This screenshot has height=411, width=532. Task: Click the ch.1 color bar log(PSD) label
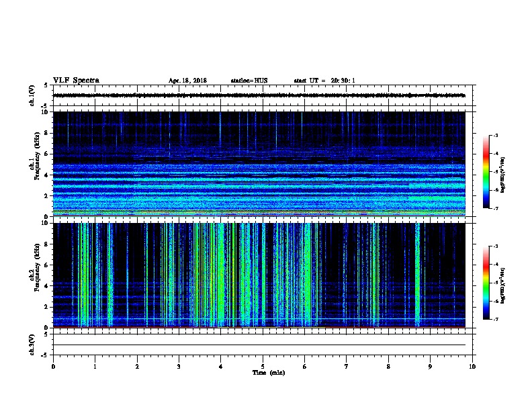click(x=502, y=175)
